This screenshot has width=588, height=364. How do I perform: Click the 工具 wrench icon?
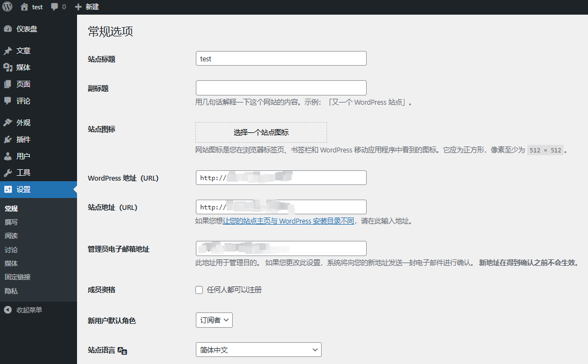click(x=8, y=173)
